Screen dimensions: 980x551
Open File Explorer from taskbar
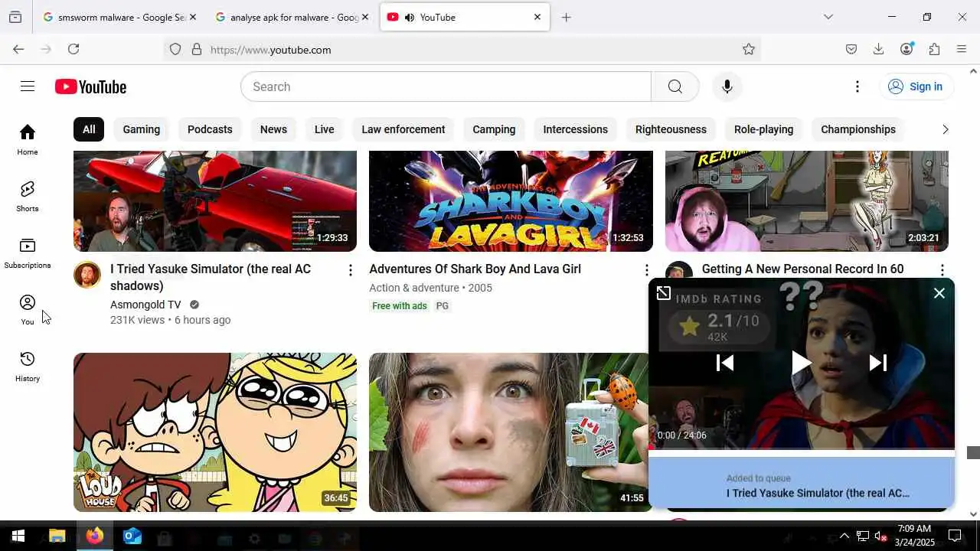(x=57, y=536)
